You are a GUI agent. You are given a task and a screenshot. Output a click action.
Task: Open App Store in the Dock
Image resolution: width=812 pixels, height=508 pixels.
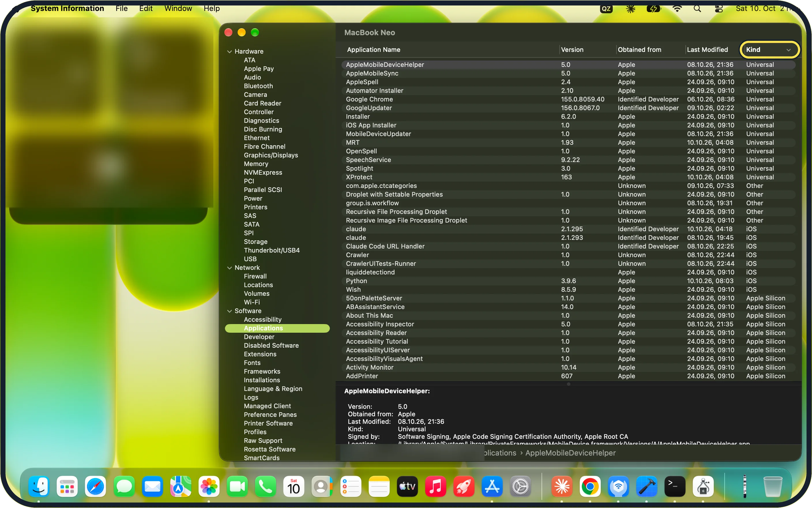pyautogui.click(x=492, y=486)
